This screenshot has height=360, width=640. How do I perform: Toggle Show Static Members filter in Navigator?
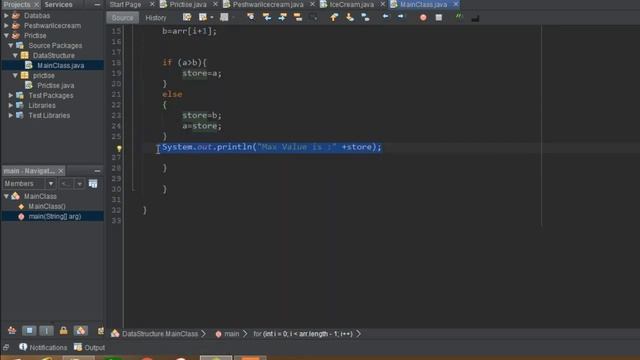click(46, 331)
